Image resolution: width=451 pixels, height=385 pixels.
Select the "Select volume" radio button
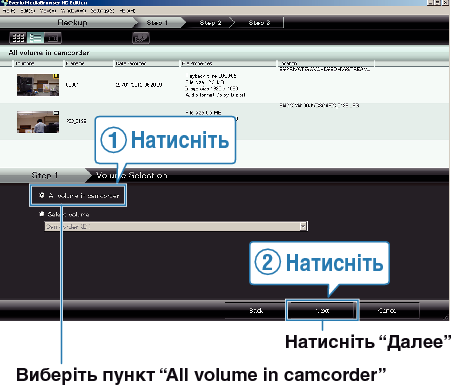[42, 214]
